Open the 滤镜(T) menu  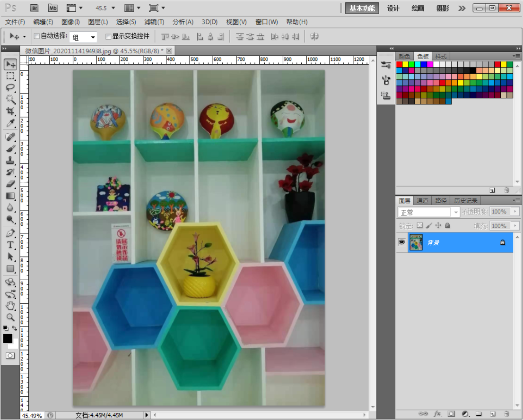click(154, 22)
